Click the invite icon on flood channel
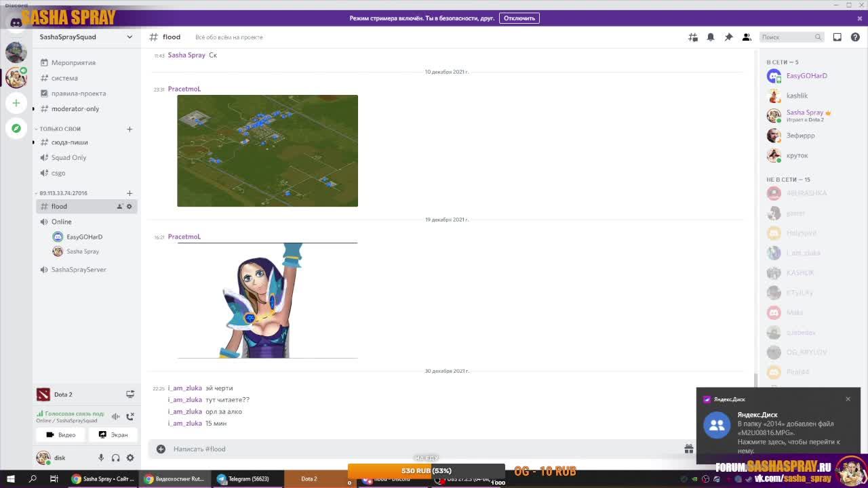 119,207
